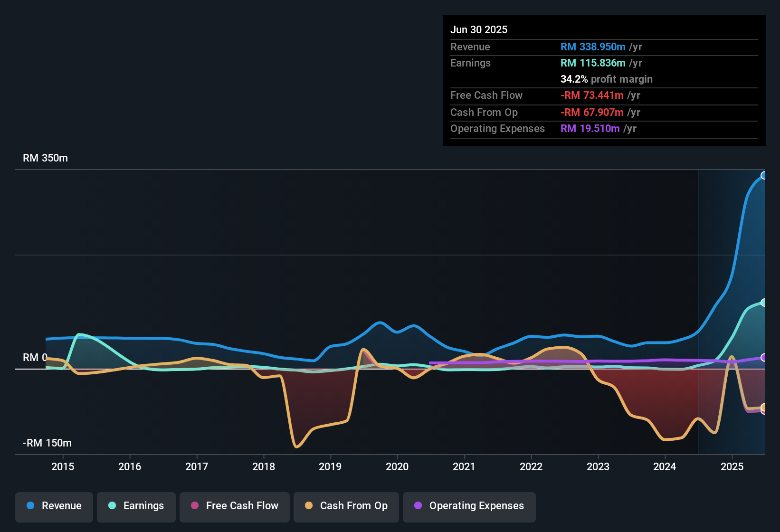
Task: Click the teal Earnings legend dot icon
Action: tap(112, 506)
